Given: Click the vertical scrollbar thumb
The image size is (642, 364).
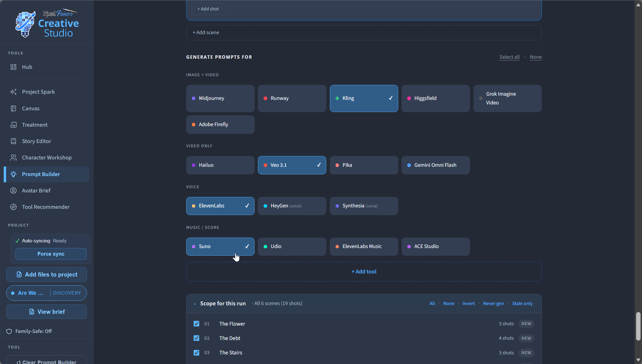Looking at the screenshot, I should [638, 326].
